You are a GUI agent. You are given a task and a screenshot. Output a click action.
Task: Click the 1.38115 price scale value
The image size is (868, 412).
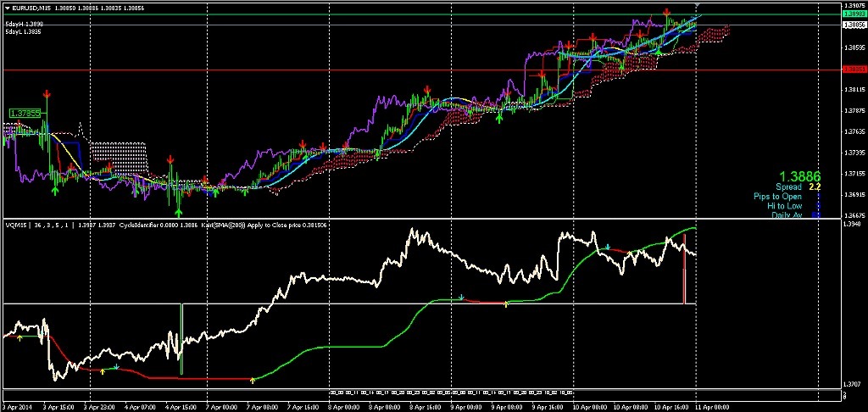click(854, 89)
